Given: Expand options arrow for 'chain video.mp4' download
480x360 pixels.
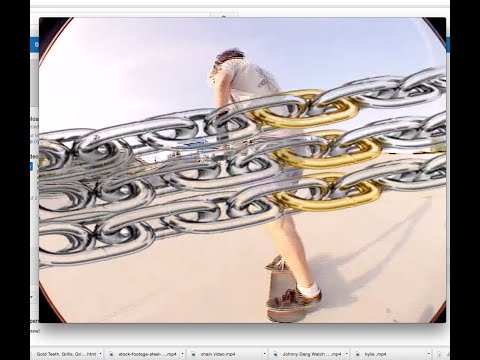Looking at the screenshot, I should coord(265,354).
